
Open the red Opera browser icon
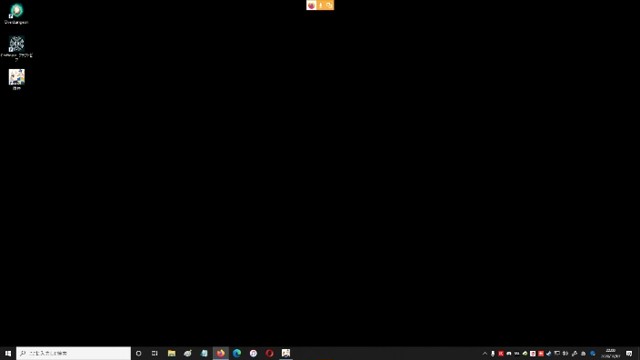tap(269, 353)
